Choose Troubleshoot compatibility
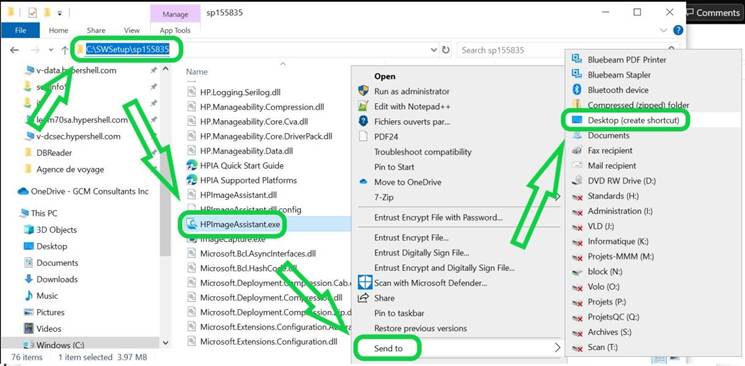This screenshot has height=366, width=745. click(423, 152)
